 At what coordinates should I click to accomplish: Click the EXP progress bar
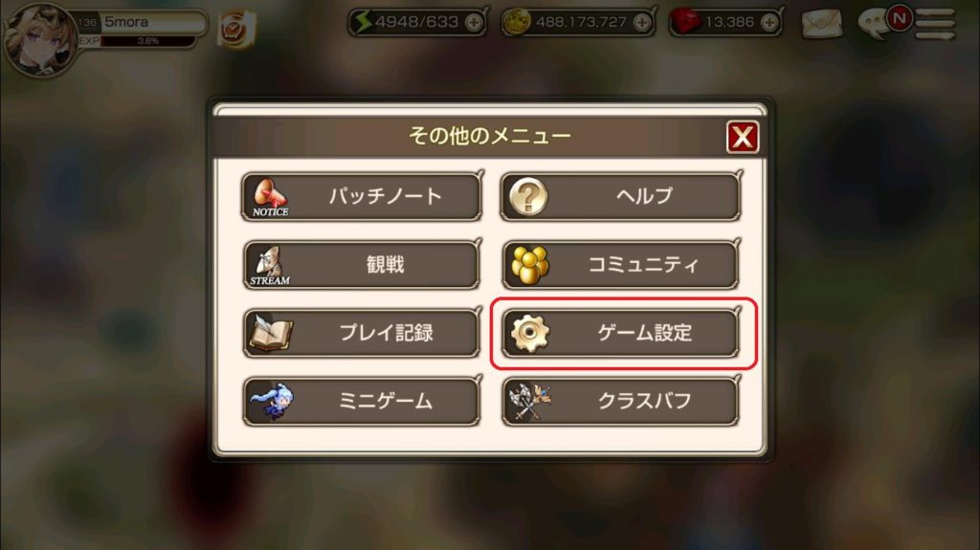(x=147, y=41)
